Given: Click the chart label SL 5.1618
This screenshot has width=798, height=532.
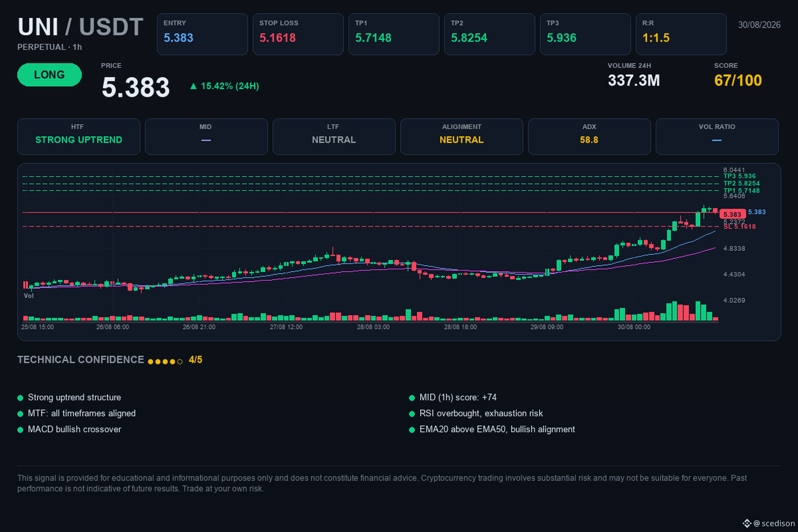Looking at the screenshot, I should coord(739,227).
